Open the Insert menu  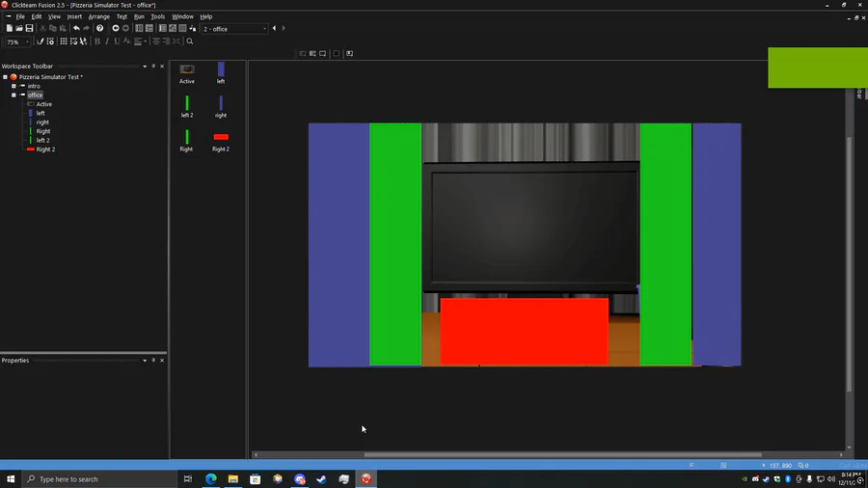74,16
